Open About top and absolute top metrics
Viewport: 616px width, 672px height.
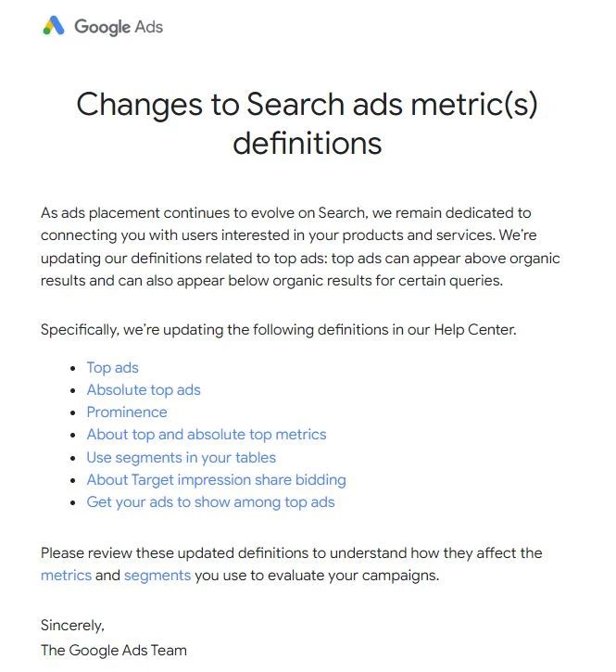(x=207, y=435)
